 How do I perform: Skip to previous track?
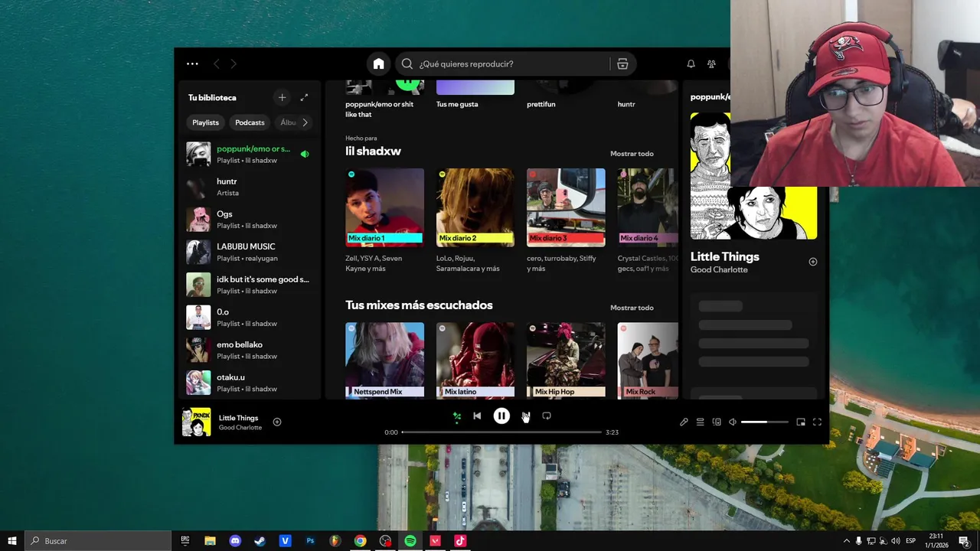pos(477,416)
